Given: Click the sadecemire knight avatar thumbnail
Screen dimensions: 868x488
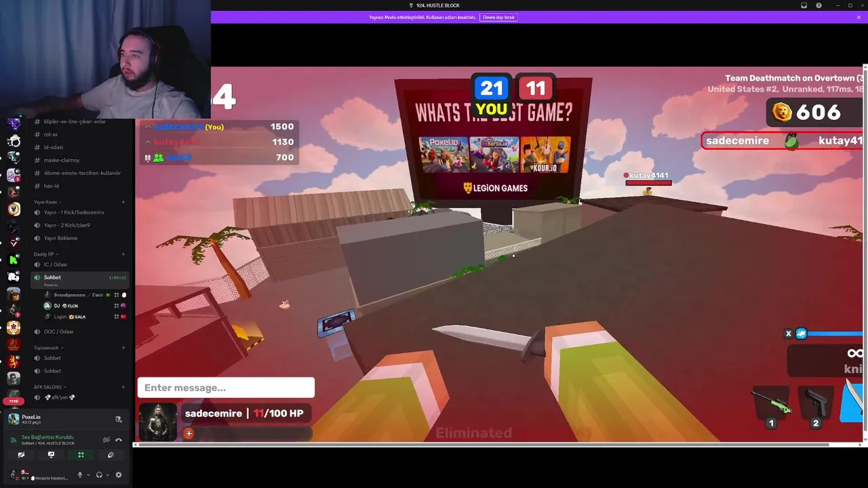Looking at the screenshot, I should 158,422.
